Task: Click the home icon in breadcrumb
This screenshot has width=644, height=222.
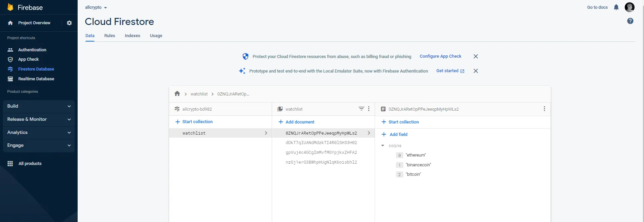Action: tap(177, 94)
